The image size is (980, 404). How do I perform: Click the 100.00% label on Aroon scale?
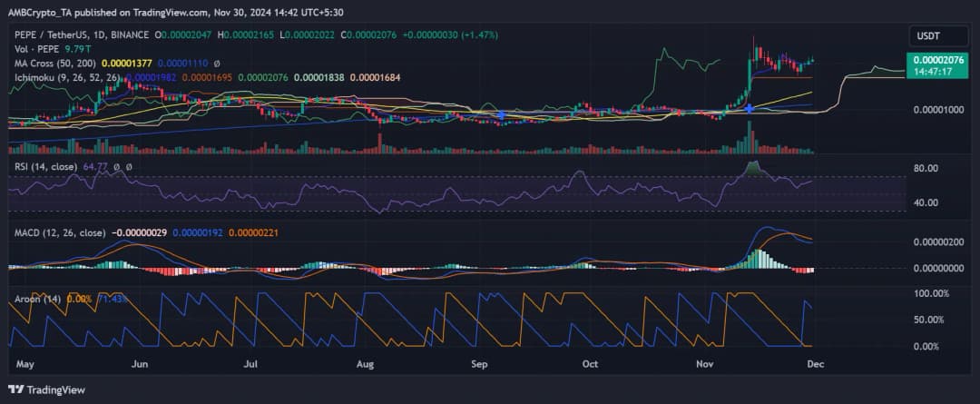929,294
